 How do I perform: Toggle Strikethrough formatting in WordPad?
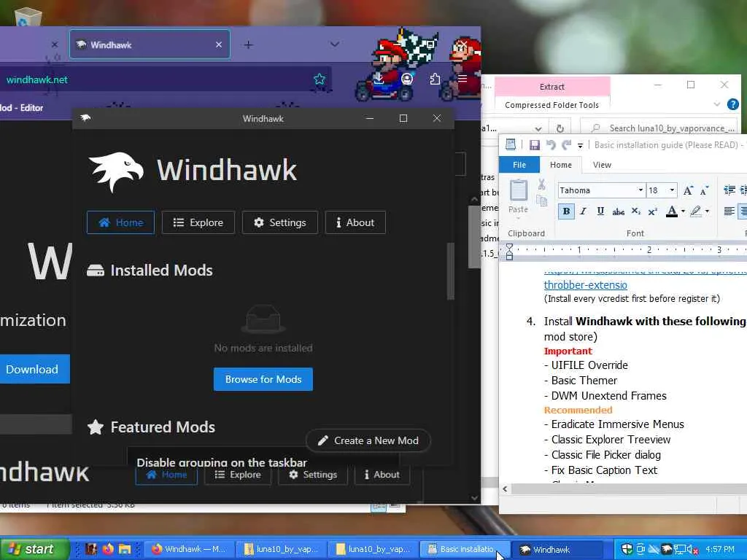click(619, 211)
